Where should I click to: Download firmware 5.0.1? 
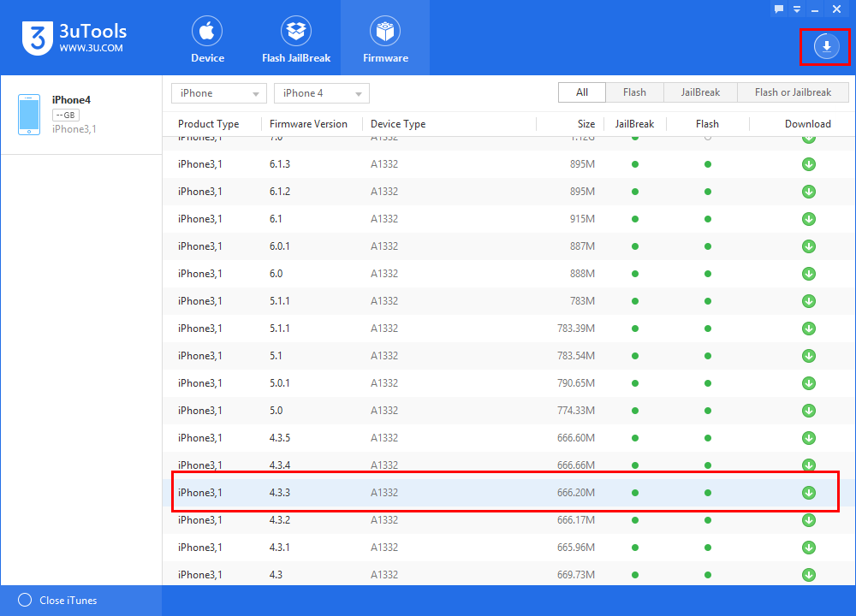pos(809,383)
